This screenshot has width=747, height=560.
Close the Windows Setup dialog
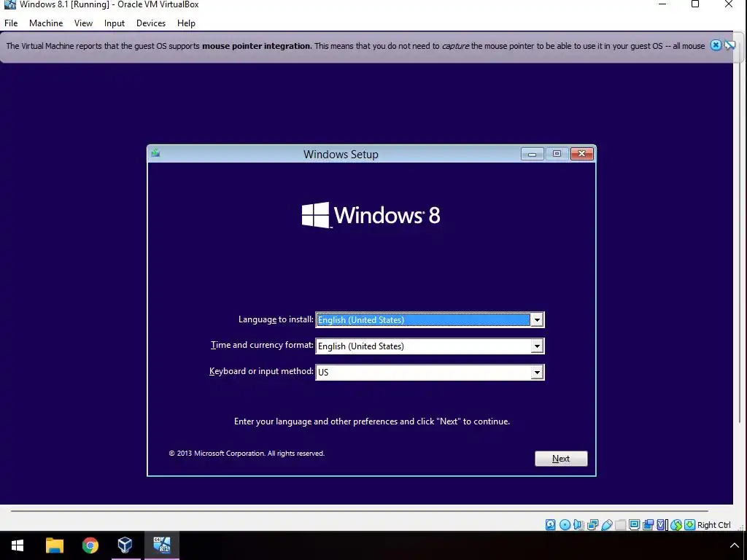(581, 154)
